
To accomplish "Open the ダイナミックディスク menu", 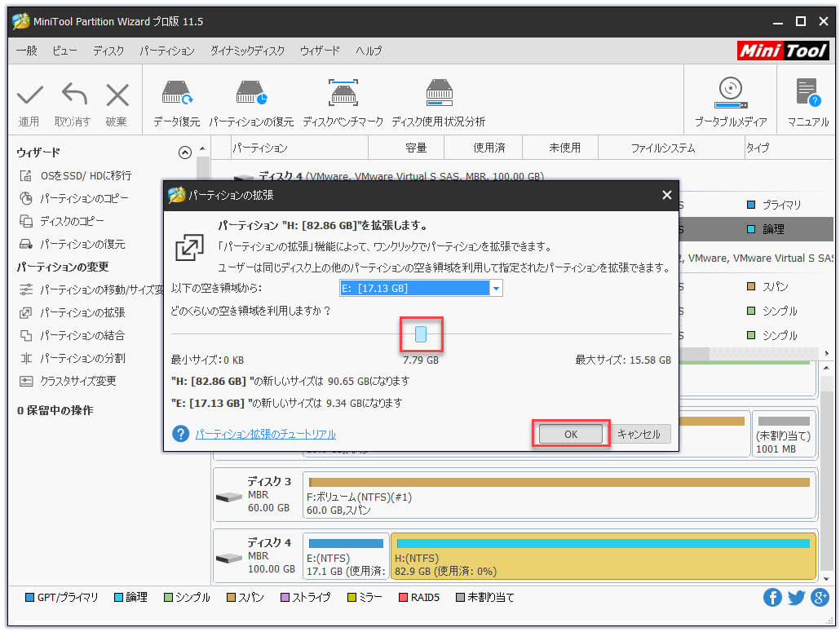I will (247, 51).
